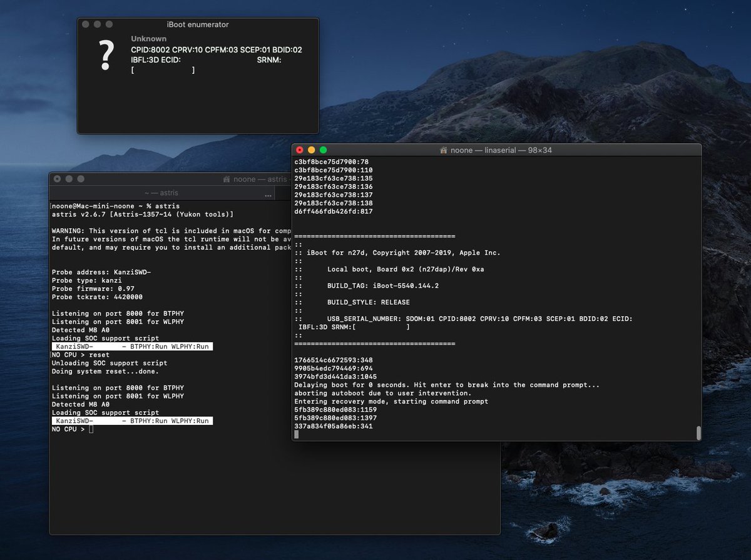Click '3974bfd3d441da3:1045' log line

[335, 377]
